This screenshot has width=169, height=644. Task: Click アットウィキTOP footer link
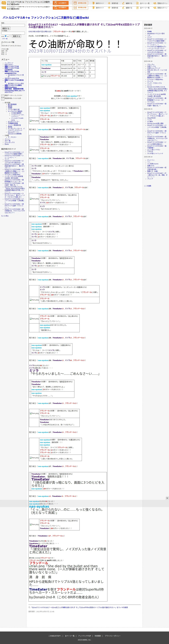(x=84, y=636)
